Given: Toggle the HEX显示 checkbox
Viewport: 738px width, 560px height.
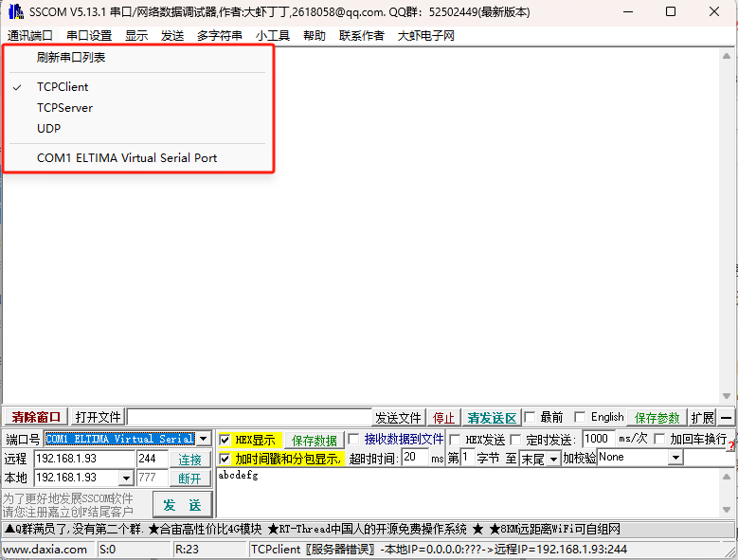Looking at the screenshot, I should pyautogui.click(x=225, y=440).
